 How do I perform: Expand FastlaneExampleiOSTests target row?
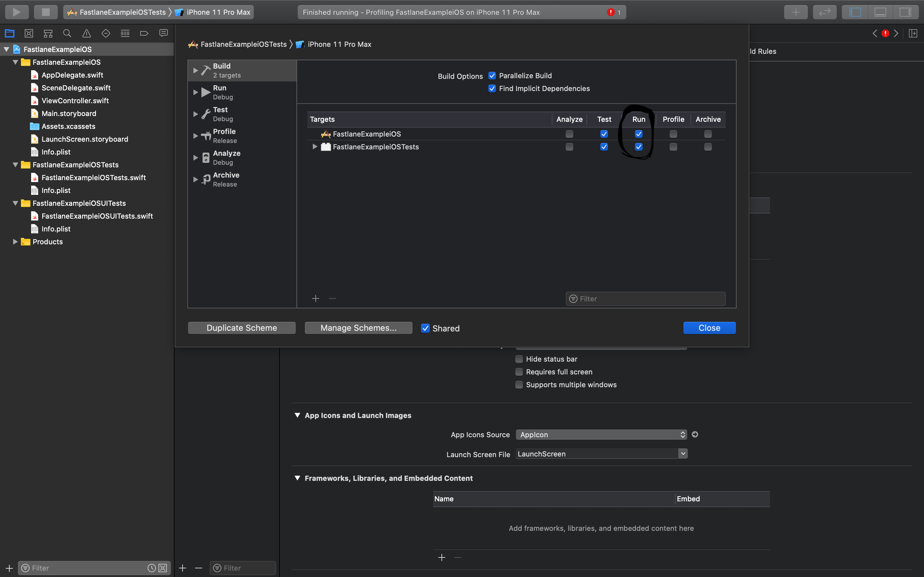coord(315,146)
